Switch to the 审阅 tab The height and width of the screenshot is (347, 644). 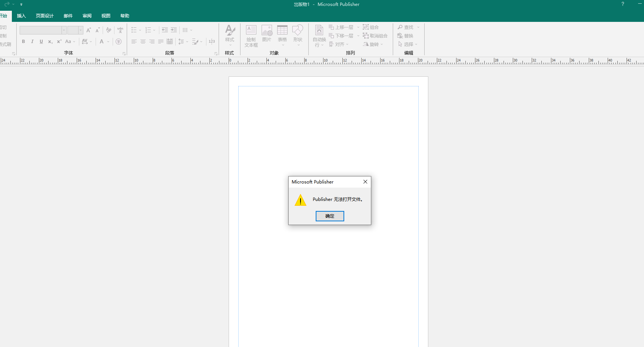(x=87, y=16)
